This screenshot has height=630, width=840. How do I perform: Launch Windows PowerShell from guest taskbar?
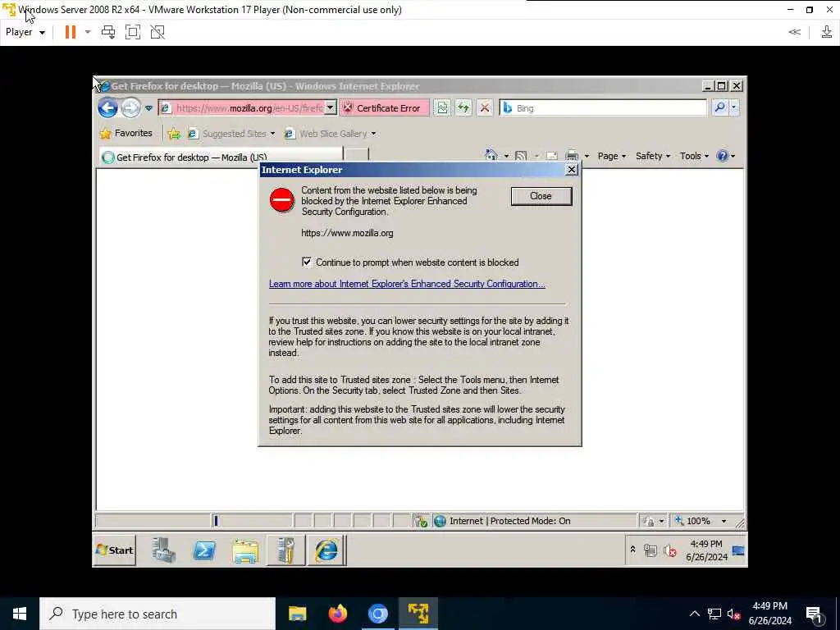click(204, 550)
